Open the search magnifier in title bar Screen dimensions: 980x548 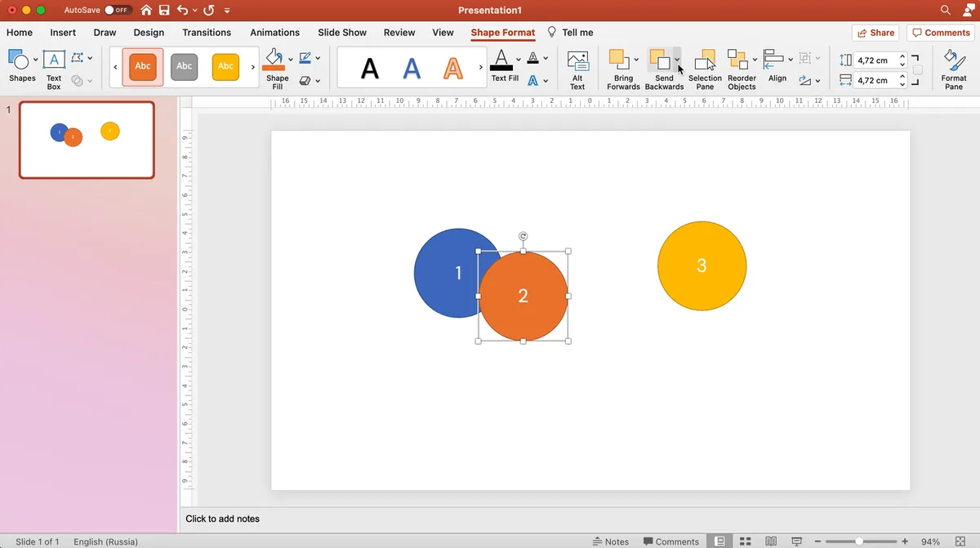tap(946, 10)
